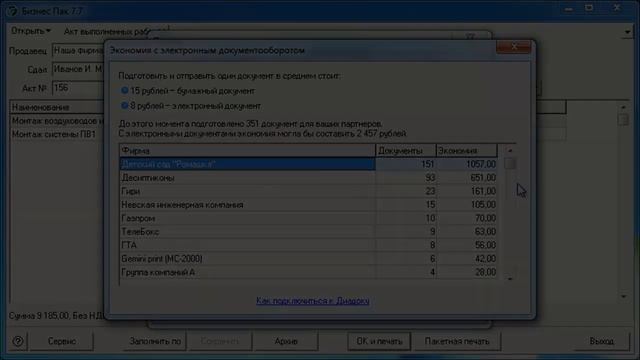Screen dimensions: 640x360
Task: Click main window scrollbar down arrow
Action: point(623,296)
